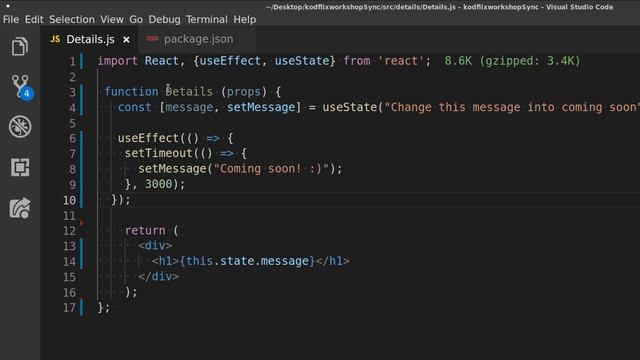Open the Explorer files icon in the activity bar
This screenshot has height=360, width=640.
tap(20, 46)
